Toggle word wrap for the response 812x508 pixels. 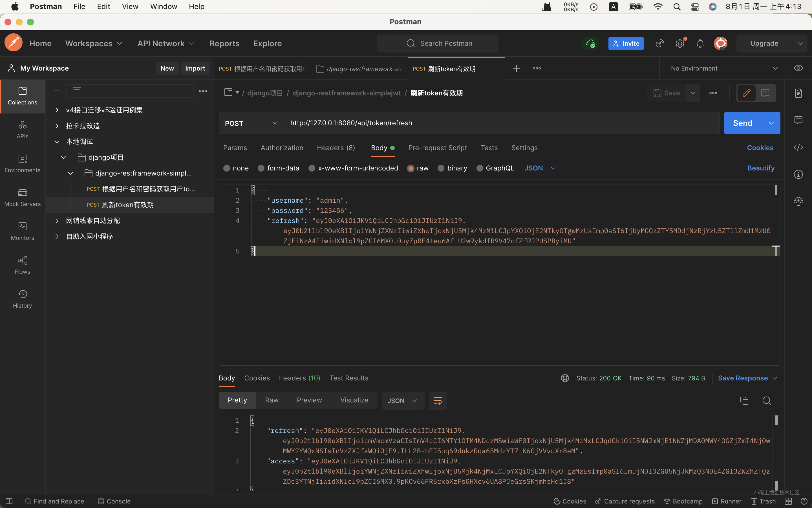pos(438,400)
